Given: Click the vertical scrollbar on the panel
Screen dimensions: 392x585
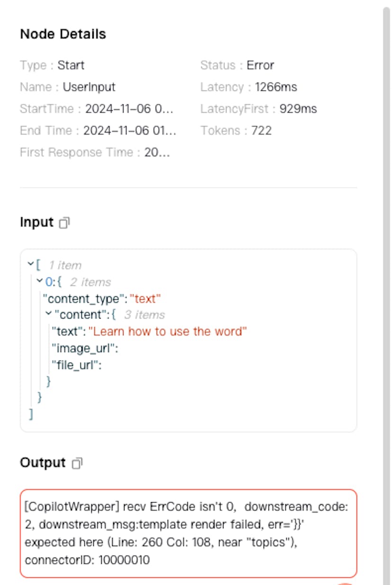Looking at the screenshot, I should point(386,292).
